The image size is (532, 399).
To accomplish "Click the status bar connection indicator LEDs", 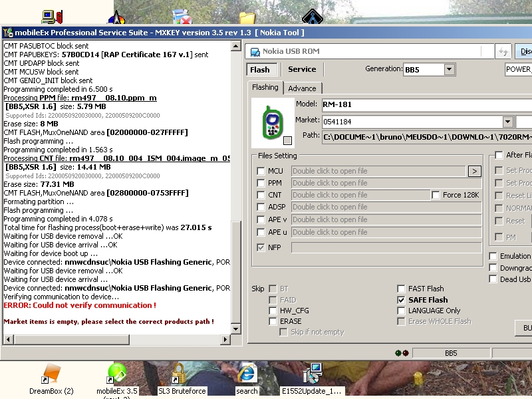I will click(402, 353).
